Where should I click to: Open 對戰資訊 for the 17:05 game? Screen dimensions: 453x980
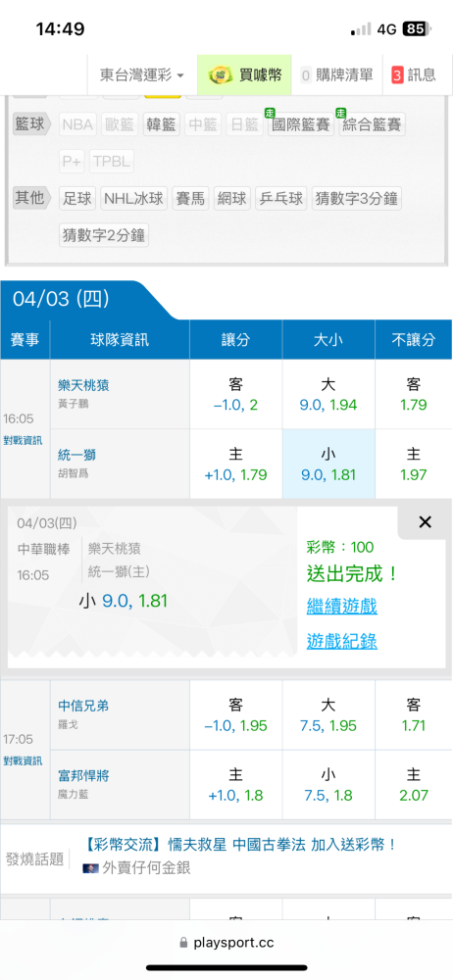pyautogui.click(x=23, y=760)
